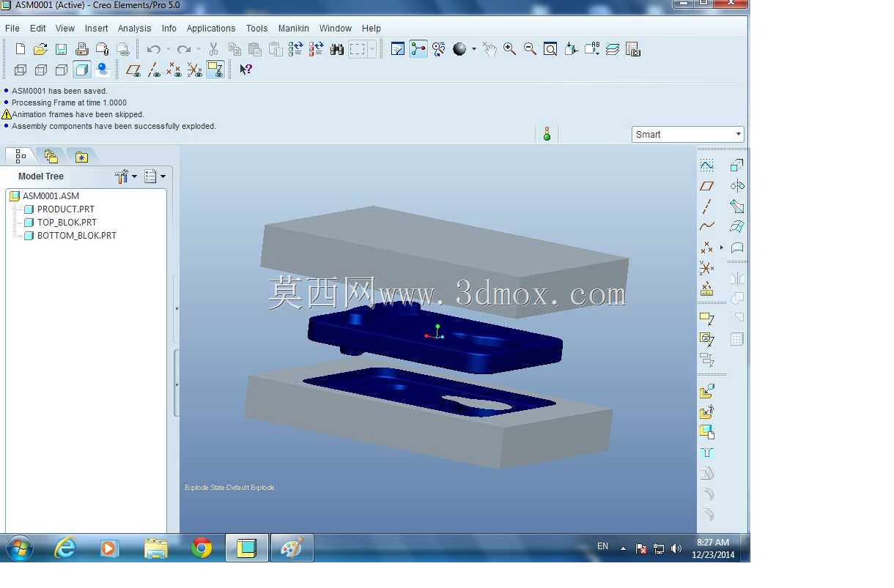
Task: Toggle Spin Center display
Action: 418,49
